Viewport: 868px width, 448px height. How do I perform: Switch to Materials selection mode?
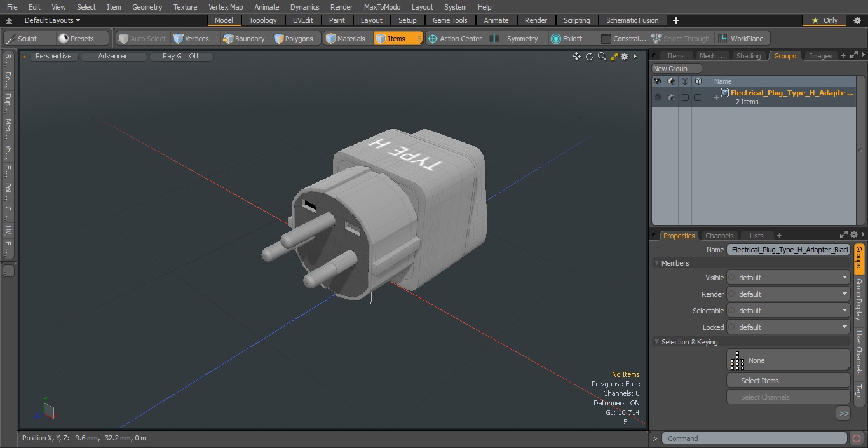(x=346, y=39)
